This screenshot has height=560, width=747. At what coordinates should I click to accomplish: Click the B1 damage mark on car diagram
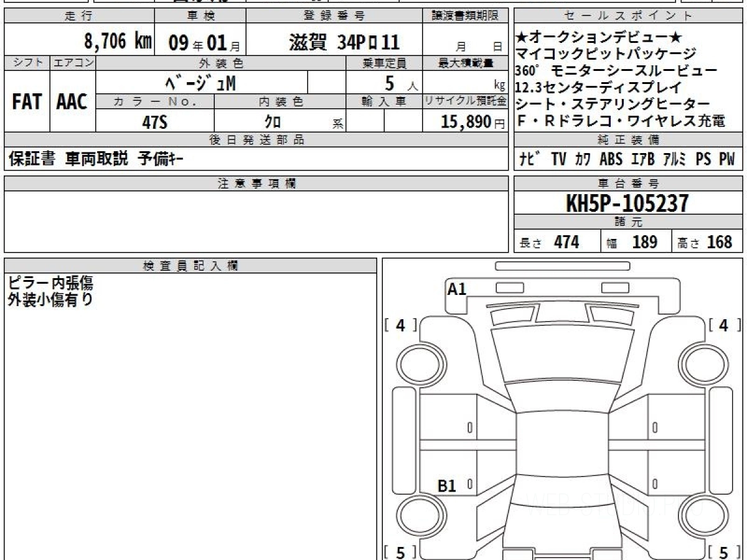pyautogui.click(x=447, y=486)
